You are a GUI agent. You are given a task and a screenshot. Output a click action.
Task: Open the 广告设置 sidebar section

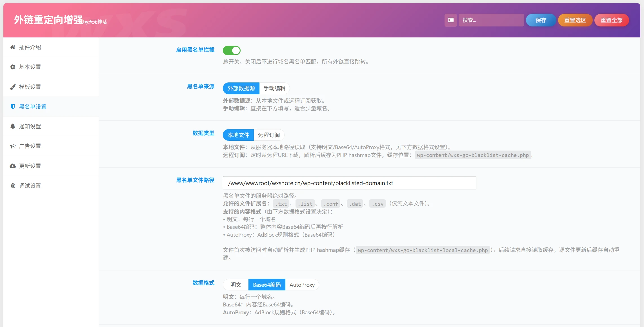(x=51, y=146)
